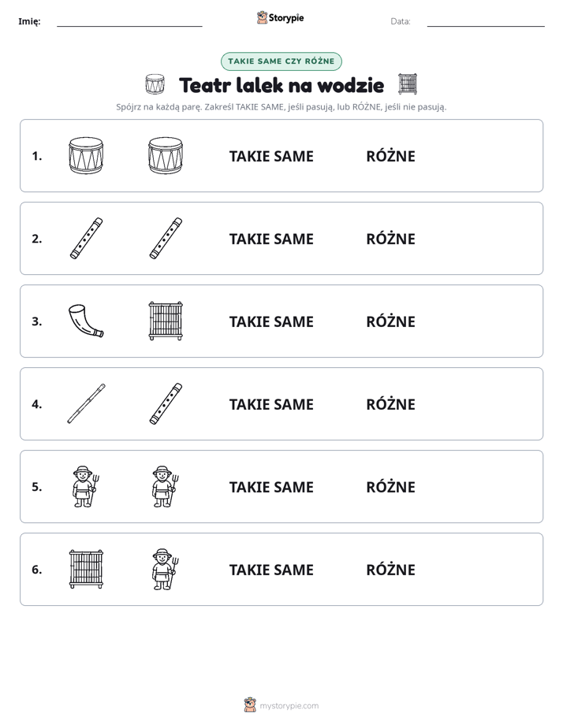Click the bamboo screen picture in row 3

click(x=166, y=321)
